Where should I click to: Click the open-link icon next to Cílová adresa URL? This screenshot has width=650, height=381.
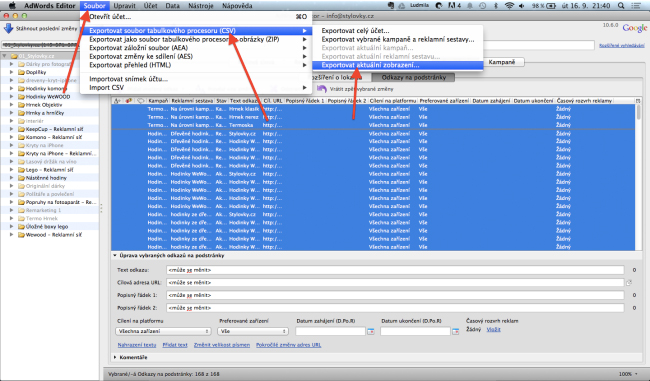[629, 282]
